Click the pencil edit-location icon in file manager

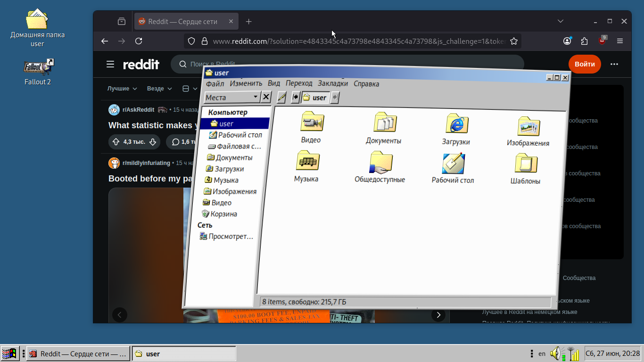(x=281, y=97)
